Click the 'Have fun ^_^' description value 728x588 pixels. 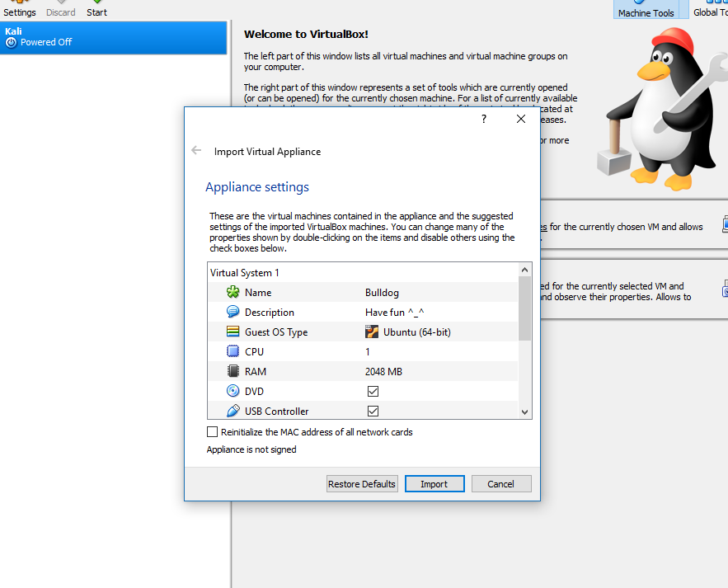[x=395, y=313]
